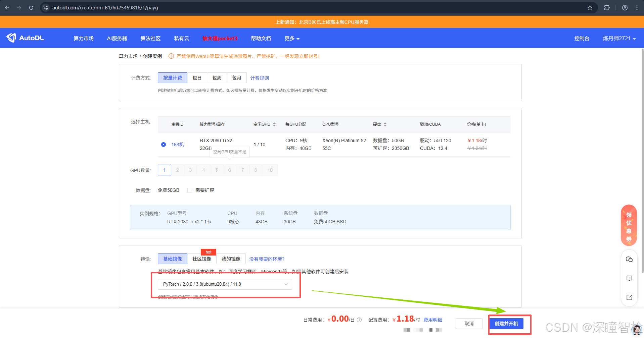Expand the 炼丹师2721 account menu

(619, 39)
